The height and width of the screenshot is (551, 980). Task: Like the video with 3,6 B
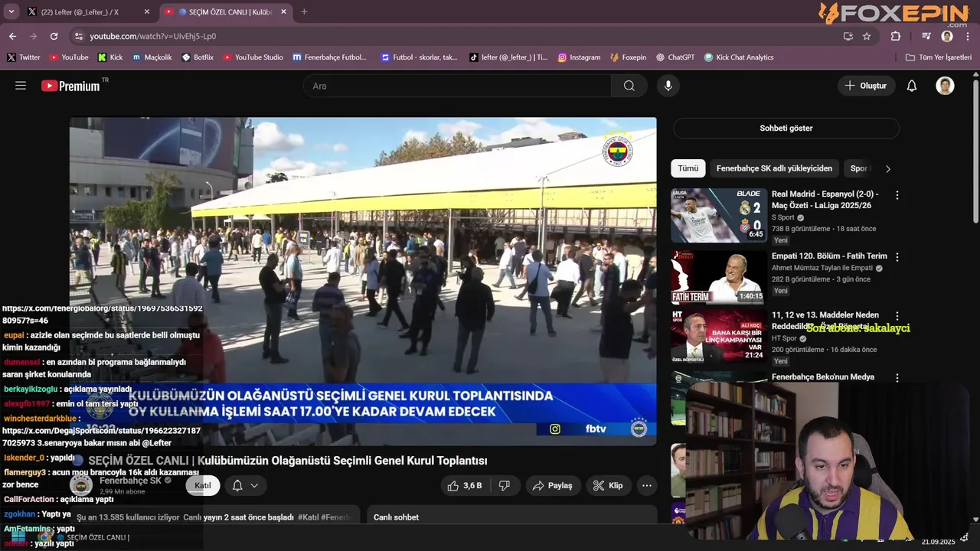tap(465, 485)
